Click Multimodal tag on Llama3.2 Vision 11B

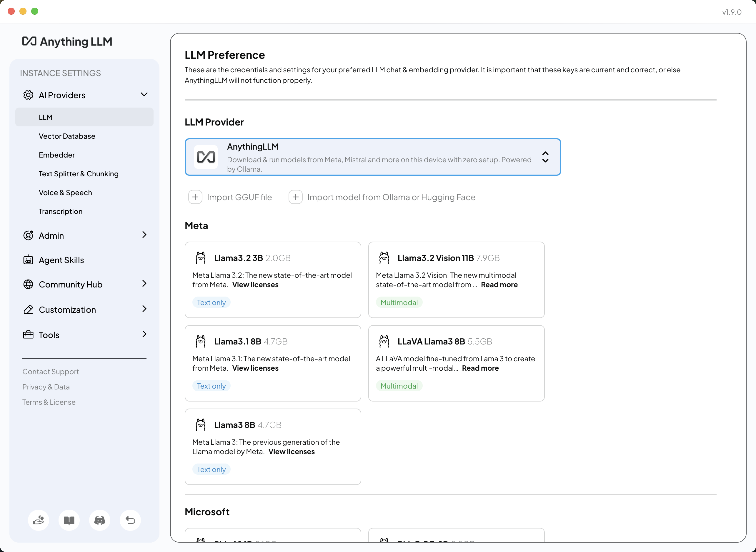[399, 302]
